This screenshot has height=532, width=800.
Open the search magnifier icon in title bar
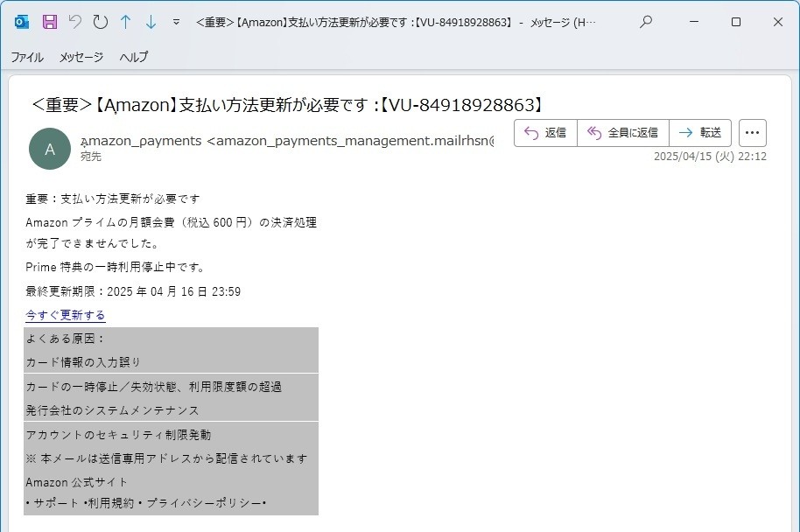pos(646,22)
